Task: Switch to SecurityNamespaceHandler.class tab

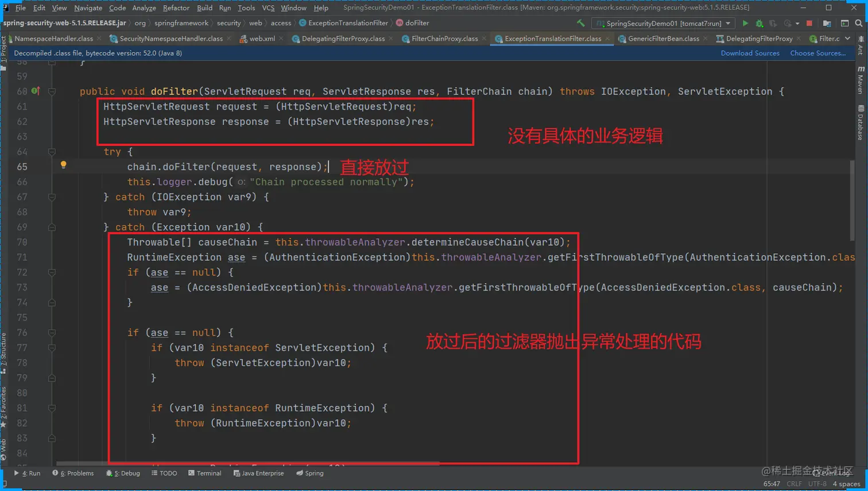Action: pyautogui.click(x=171, y=38)
